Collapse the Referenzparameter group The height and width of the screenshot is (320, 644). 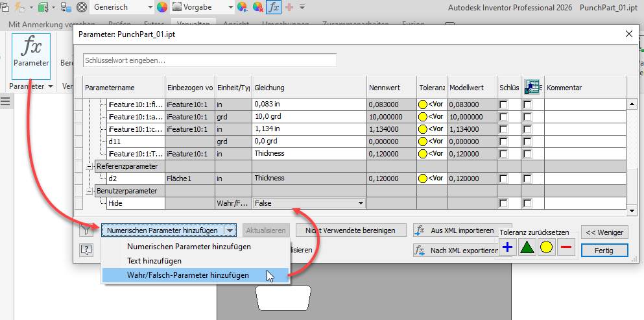[89, 166]
